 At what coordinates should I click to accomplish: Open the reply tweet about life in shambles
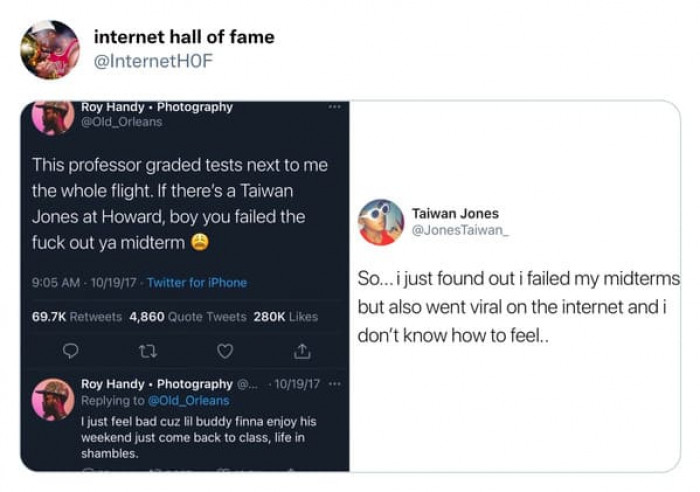[x=200, y=438]
